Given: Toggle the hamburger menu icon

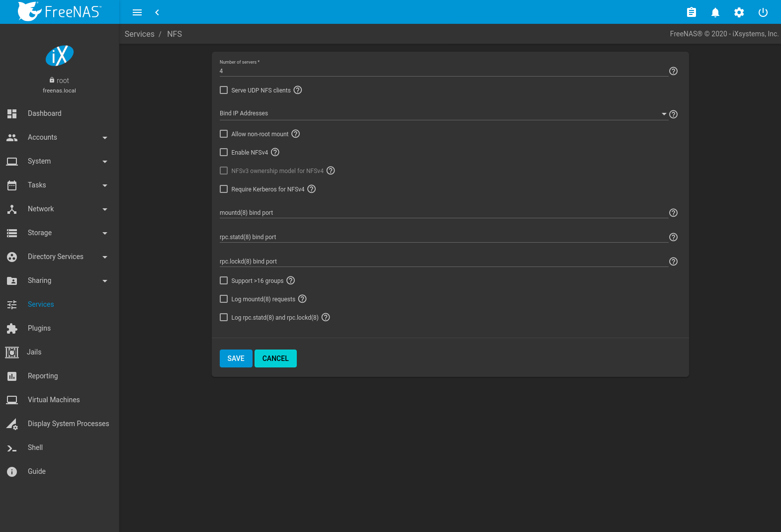Looking at the screenshot, I should [137, 12].
